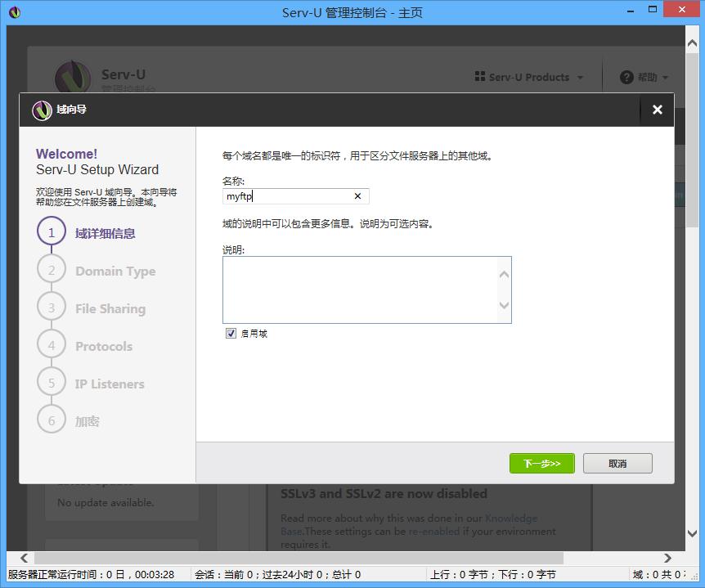
Task: Click the Domain Type step label
Action: point(115,271)
